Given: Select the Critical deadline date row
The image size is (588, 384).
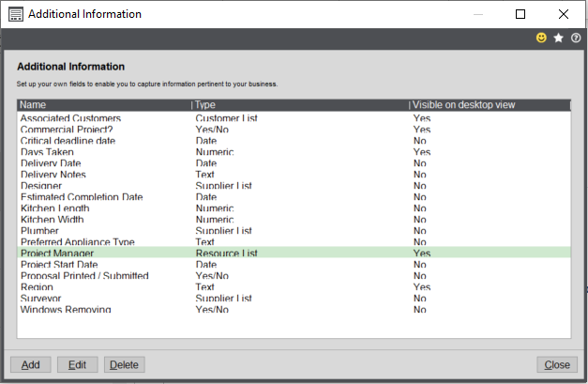Looking at the screenshot, I should coord(68,141).
